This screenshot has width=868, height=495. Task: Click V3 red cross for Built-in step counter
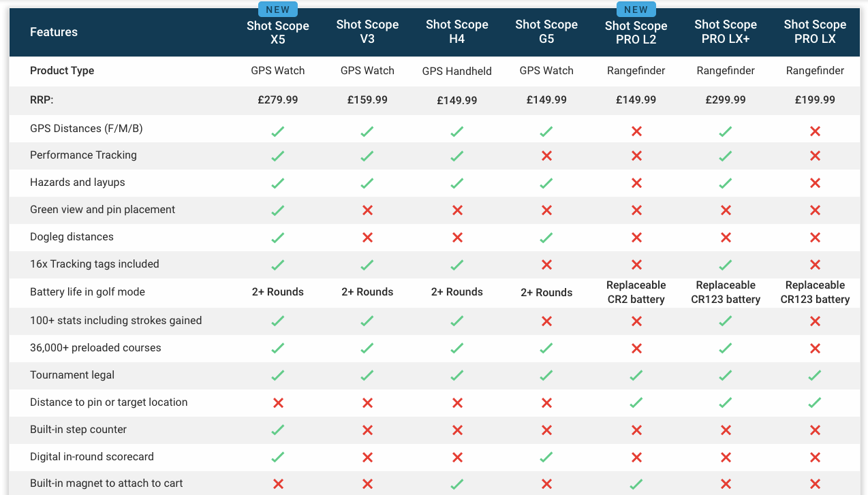[x=367, y=430]
